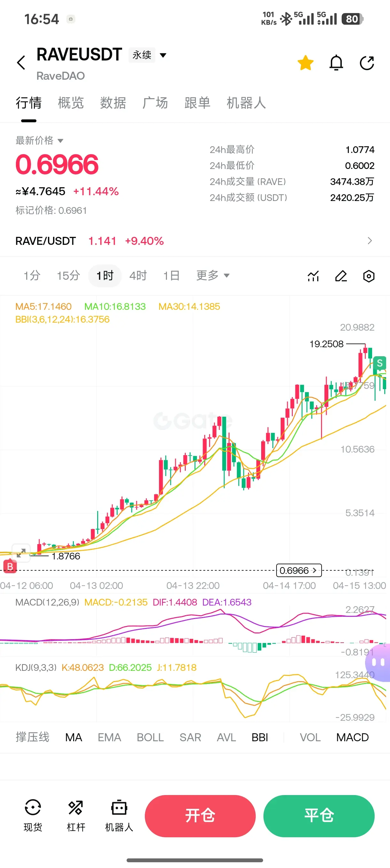Tap the 24h最高价 value 1.0774

click(x=360, y=149)
